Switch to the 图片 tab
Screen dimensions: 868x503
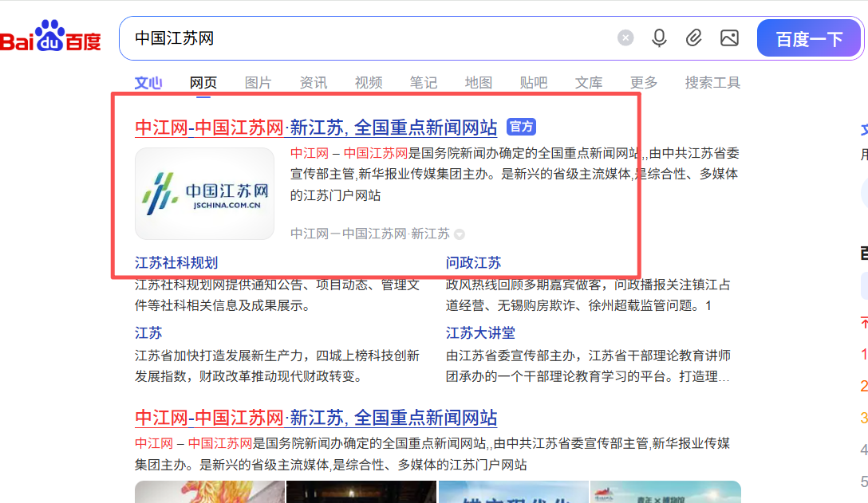point(258,81)
